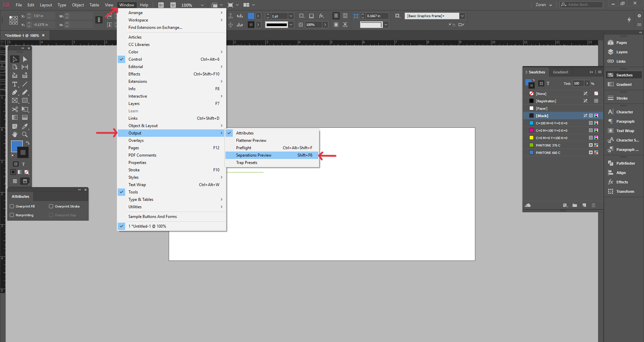Expand the stroke weight dropdown

tap(290, 16)
